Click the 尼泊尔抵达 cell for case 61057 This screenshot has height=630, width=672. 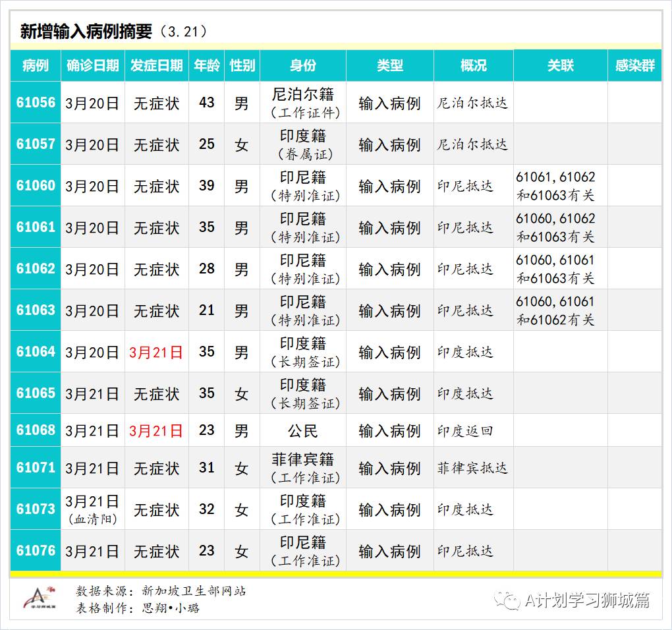click(472, 144)
